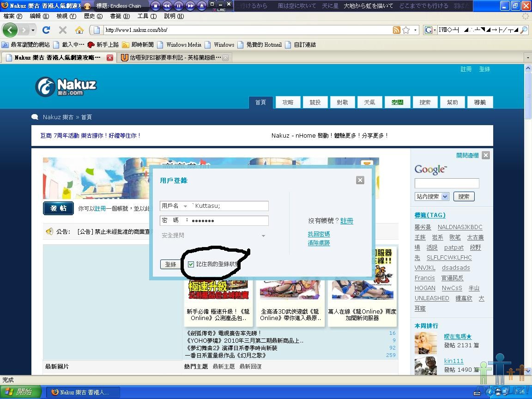
Task: Open the 說明 menu
Action: [x=174, y=16]
